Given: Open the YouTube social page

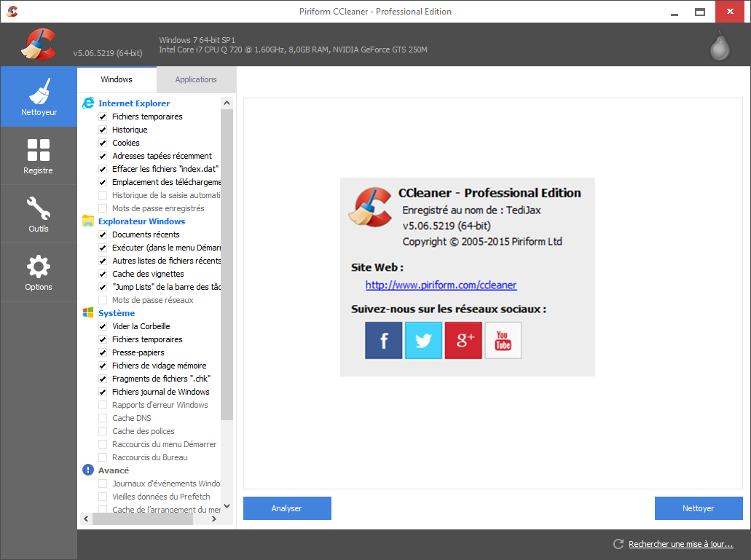Looking at the screenshot, I should tap(503, 340).
